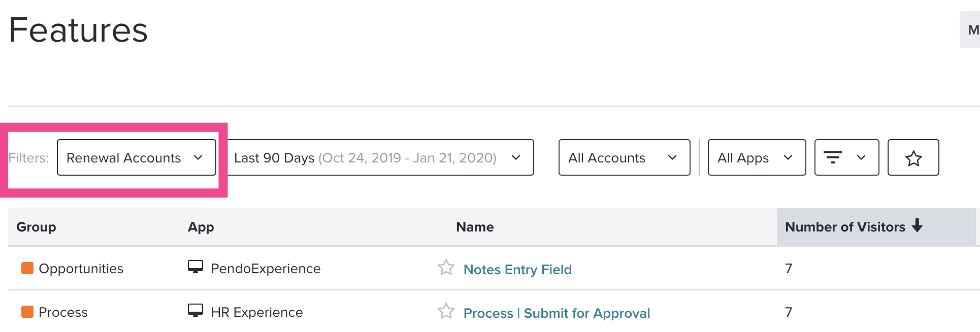Click the HR Experience desktop app icon
Viewport: 980px width, 332px height.
pyautogui.click(x=195, y=311)
